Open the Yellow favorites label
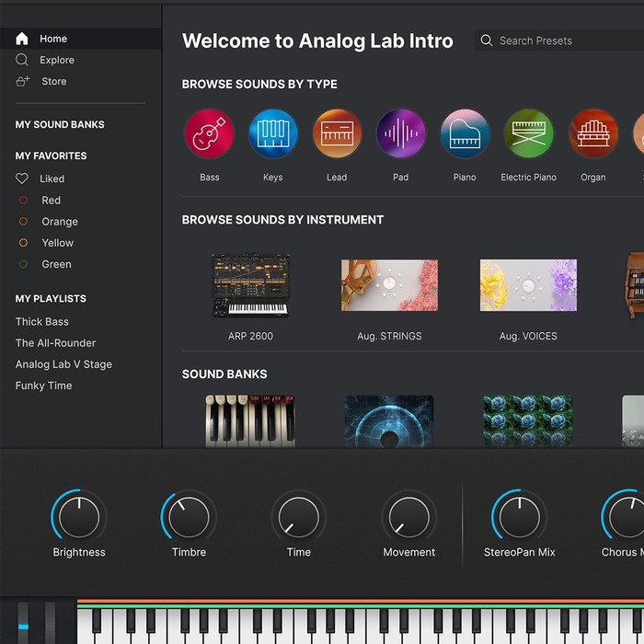644x644 pixels. pos(57,243)
